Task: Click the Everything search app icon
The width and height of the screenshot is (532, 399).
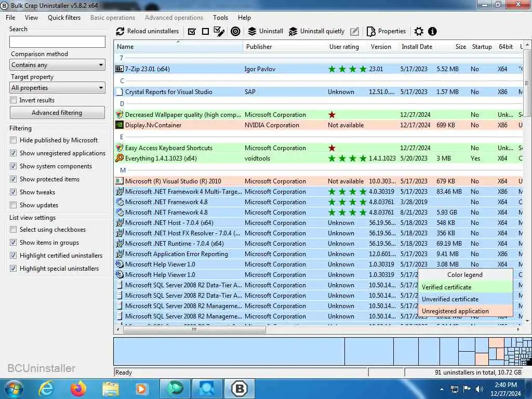Action: pos(119,158)
